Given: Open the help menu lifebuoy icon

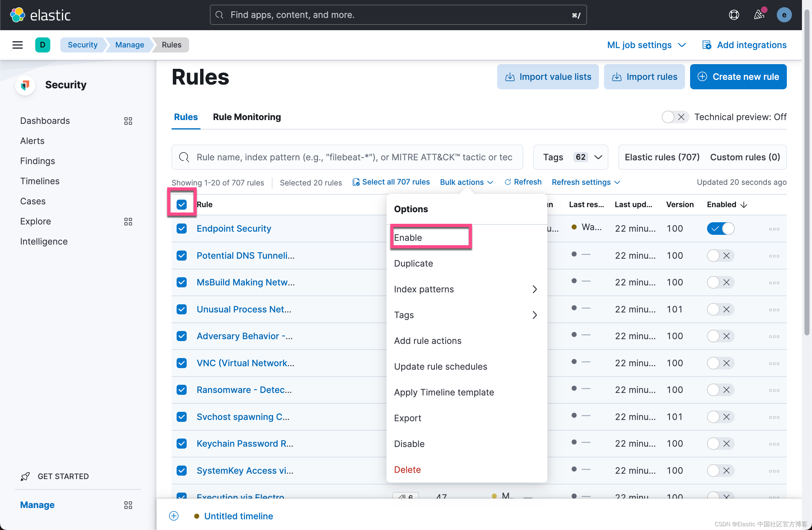Looking at the screenshot, I should [x=734, y=15].
